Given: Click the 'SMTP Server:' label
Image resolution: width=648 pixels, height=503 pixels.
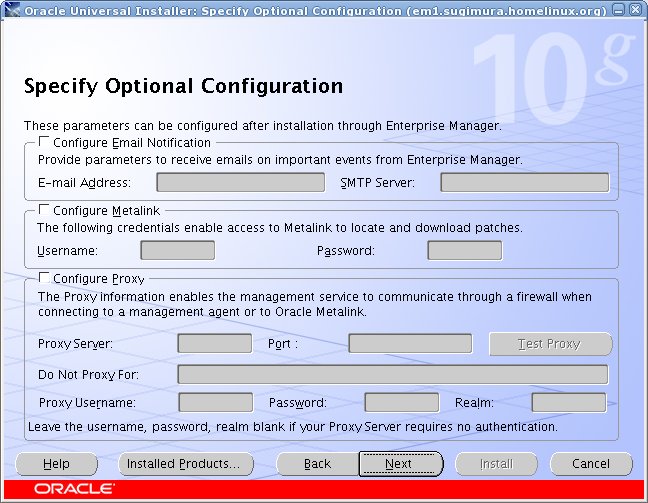Looking at the screenshot, I should pyautogui.click(x=377, y=183).
